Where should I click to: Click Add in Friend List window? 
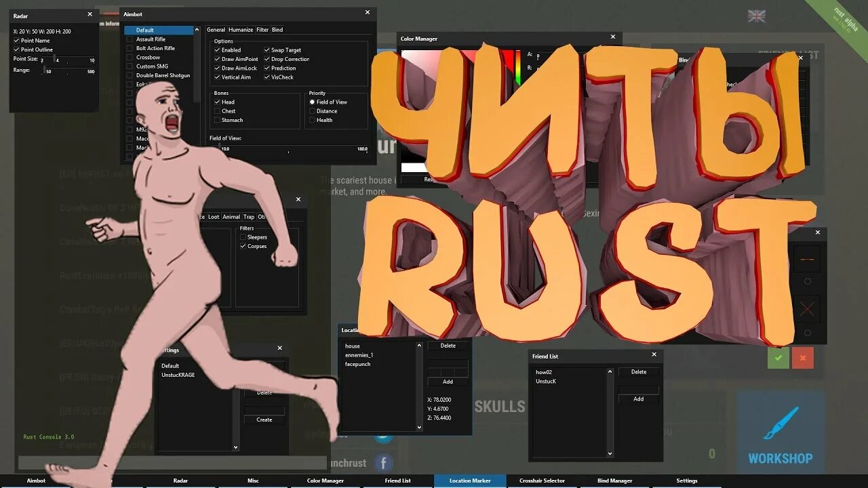click(639, 399)
